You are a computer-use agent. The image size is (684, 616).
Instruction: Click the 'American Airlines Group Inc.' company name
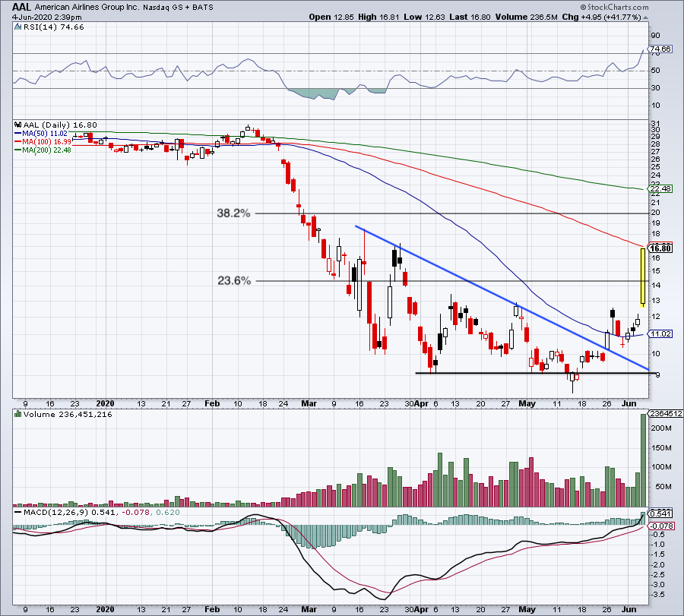87,7
